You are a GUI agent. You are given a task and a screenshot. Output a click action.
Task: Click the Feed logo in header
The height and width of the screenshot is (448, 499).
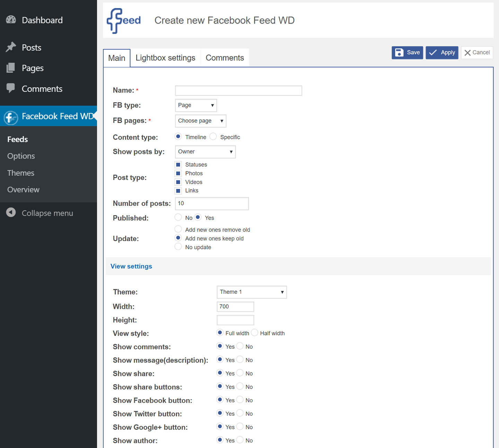124,21
